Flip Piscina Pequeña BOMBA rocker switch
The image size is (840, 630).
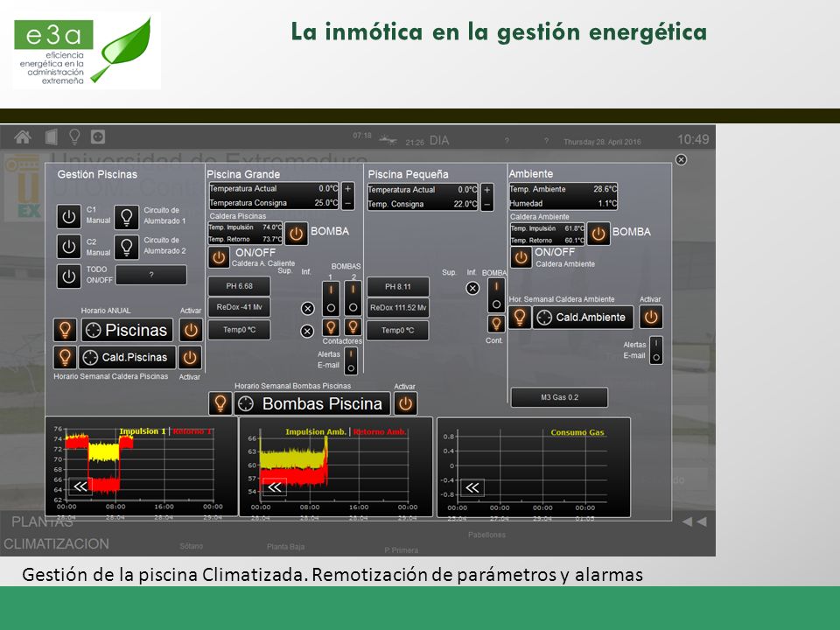(x=496, y=295)
